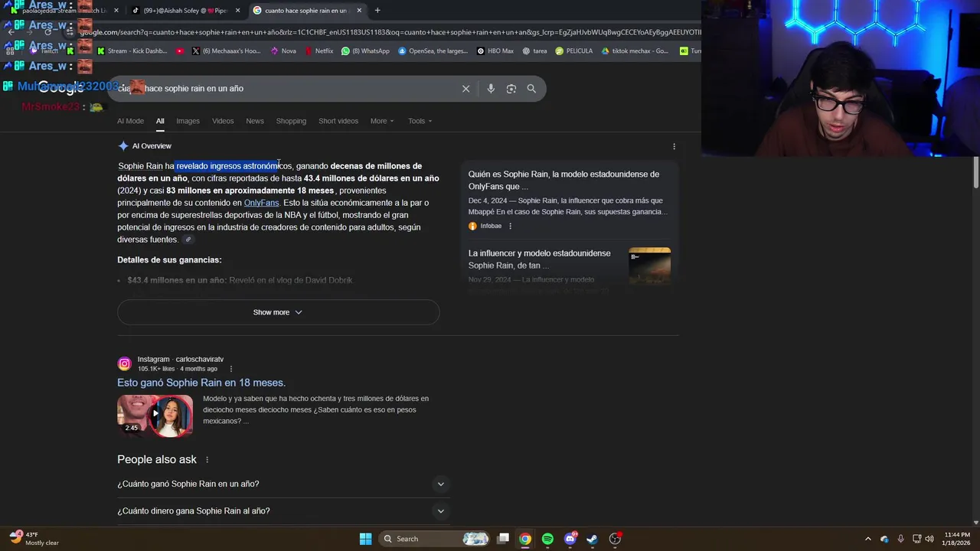Image resolution: width=980 pixels, height=551 pixels.
Task: Open the More search filters dropdown
Action: coord(382,121)
